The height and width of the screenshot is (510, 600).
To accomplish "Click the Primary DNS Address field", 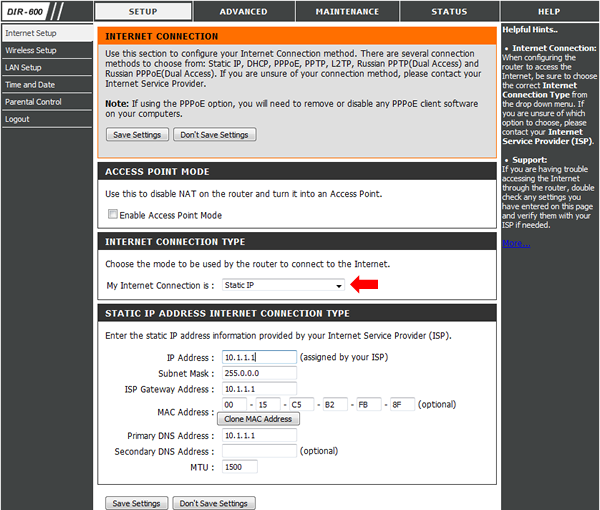I will pyautogui.click(x=259, y=435).
